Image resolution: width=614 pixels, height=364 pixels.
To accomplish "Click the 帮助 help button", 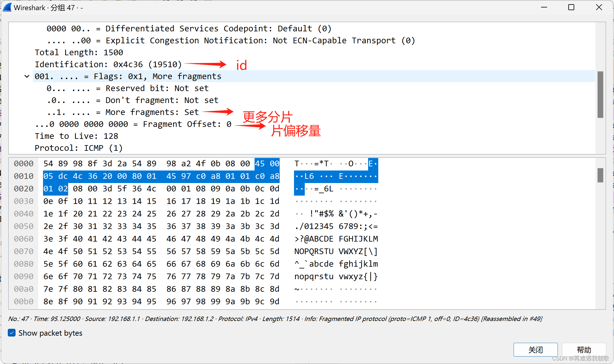I will tap(584, 349).
